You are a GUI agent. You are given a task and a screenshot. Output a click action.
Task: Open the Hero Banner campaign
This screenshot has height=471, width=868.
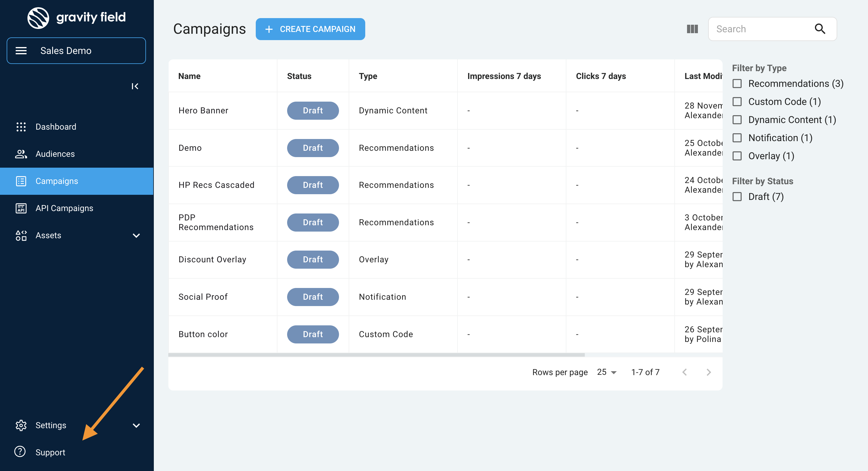click(x=203, y=110)
